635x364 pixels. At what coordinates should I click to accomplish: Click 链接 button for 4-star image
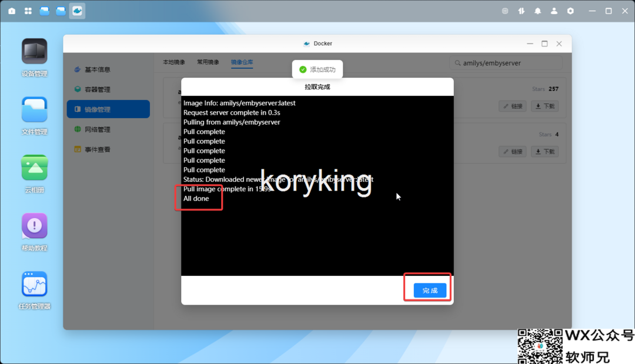(512, 152)
